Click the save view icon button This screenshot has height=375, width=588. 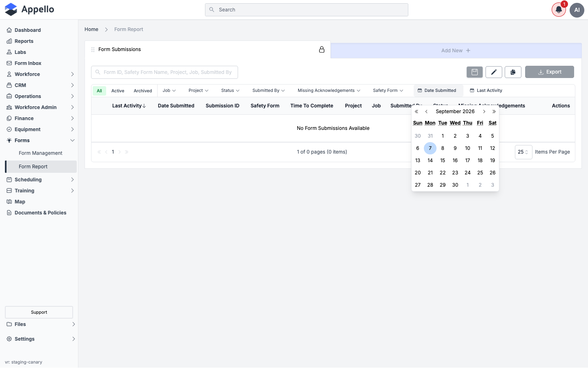(x=474, y=72)
